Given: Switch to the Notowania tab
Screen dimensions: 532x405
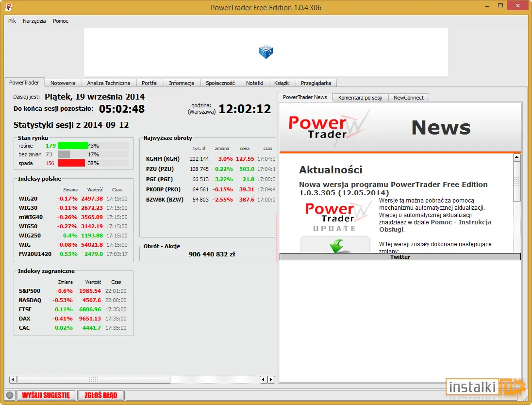Looking at the screenshot, I should pos(63,83).
